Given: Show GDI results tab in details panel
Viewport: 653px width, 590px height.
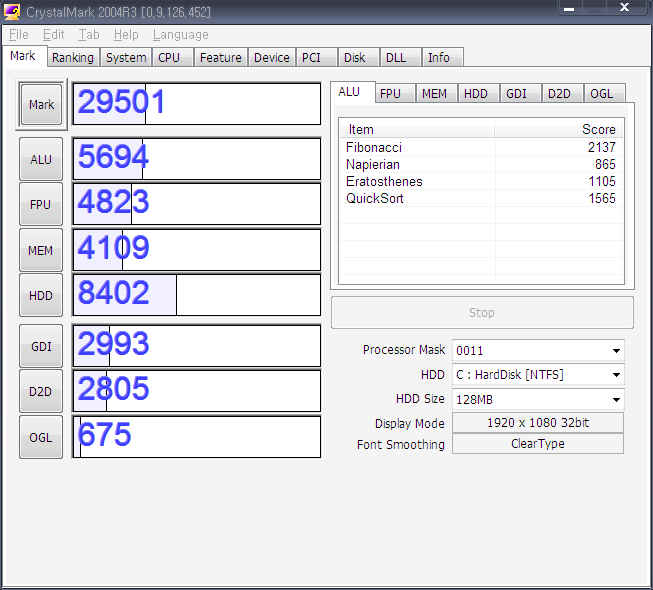Looking at the screenshot, I should [x=521, y=93].
